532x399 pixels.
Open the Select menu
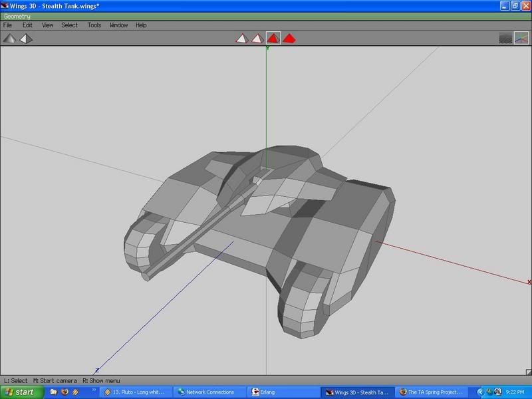(x=70, y=25)
